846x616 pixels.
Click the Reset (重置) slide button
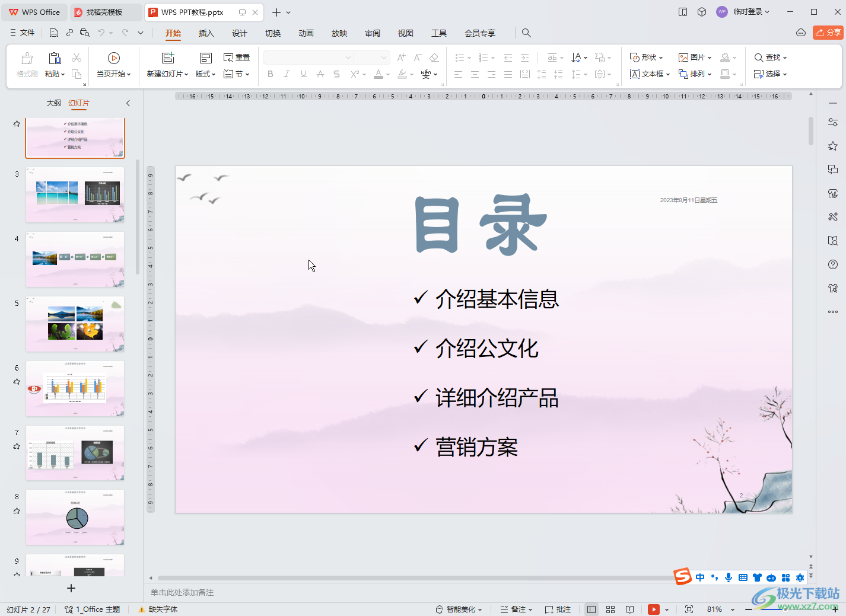pyautogui.click(x=237, y=58)
